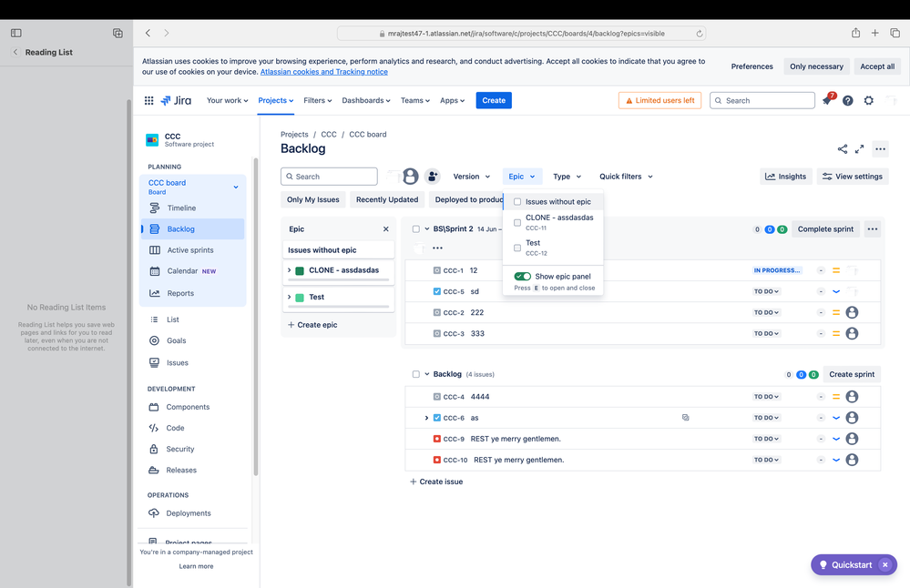Open the 'Your work' menu
This screenshot has width=910, height=588.
coord(227,100)
